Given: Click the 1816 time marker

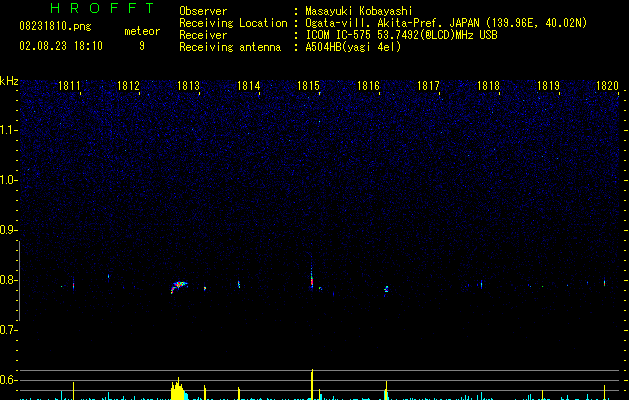Looking at the screenshot, I should coord(368,86).
